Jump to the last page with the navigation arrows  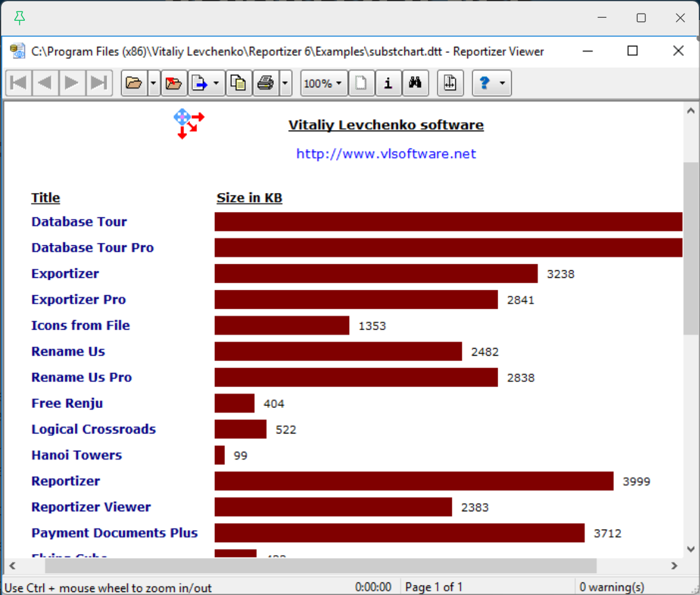99,83
